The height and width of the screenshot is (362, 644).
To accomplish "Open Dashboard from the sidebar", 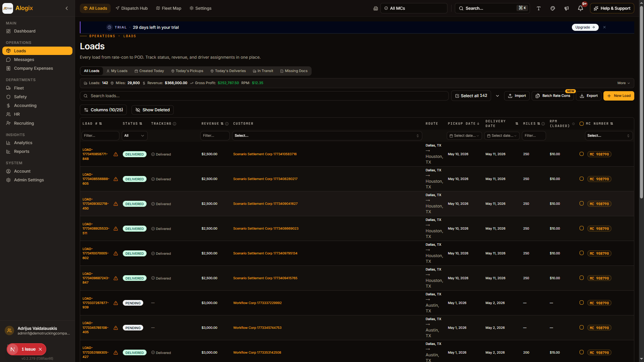I will click(x=37, y=31).
